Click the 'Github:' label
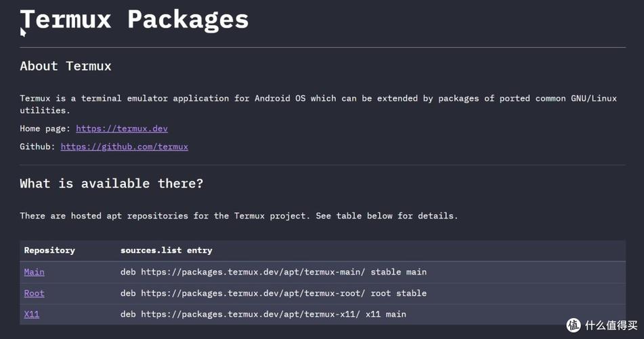This screenshot has width=644, height=339. [37, 146]
